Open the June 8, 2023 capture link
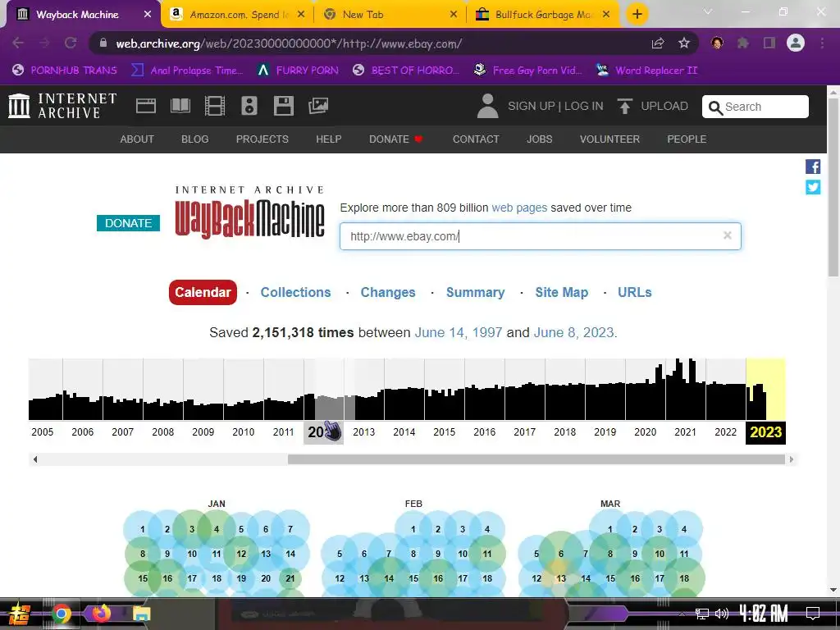 pyautogui.click(x=573, y=332)
